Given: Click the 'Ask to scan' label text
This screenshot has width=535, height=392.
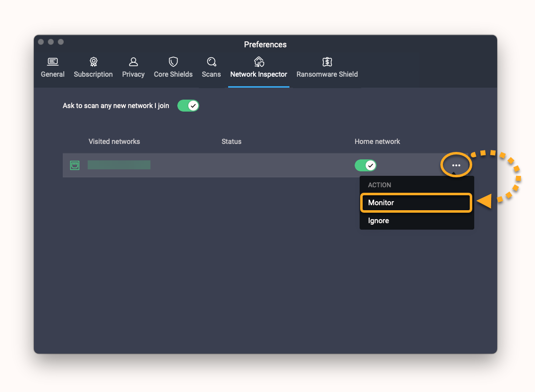Looking at the screenshot, I should click(x=116, y=106).
